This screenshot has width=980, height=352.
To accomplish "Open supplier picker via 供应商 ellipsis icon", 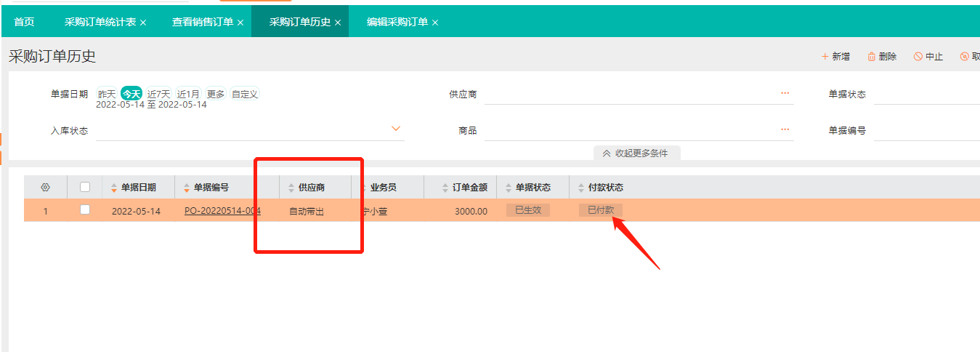I will 785,94.
